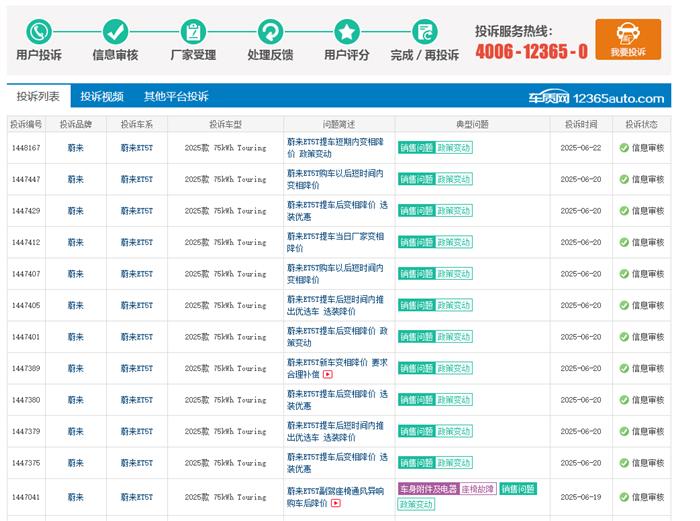Open complaint 1447405 推出优选车 description link

point(335,305)
